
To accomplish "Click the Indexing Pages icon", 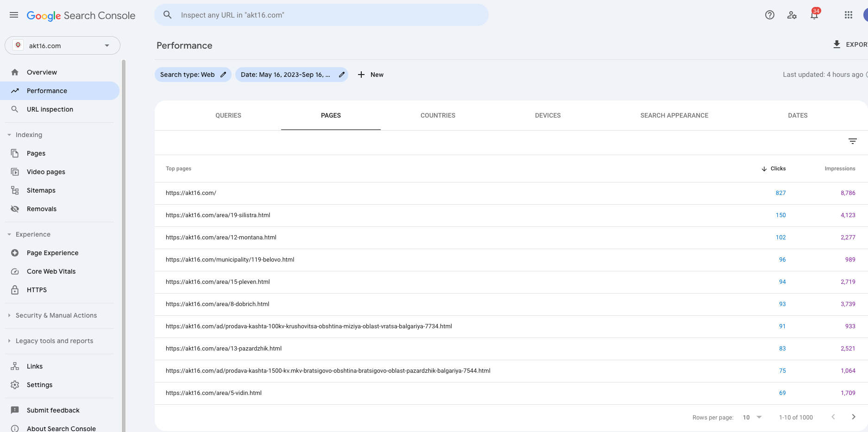I will click(x=15, y=153).
